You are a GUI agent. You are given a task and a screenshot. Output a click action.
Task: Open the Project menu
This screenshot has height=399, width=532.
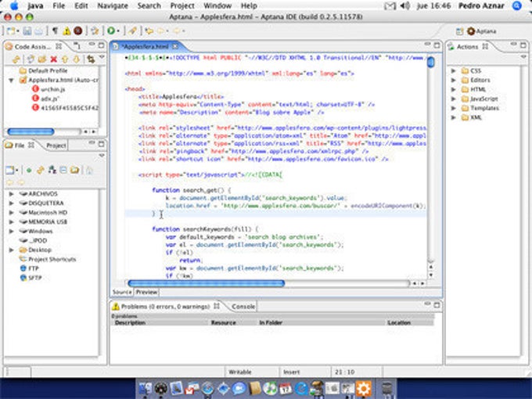pos(182,5)
